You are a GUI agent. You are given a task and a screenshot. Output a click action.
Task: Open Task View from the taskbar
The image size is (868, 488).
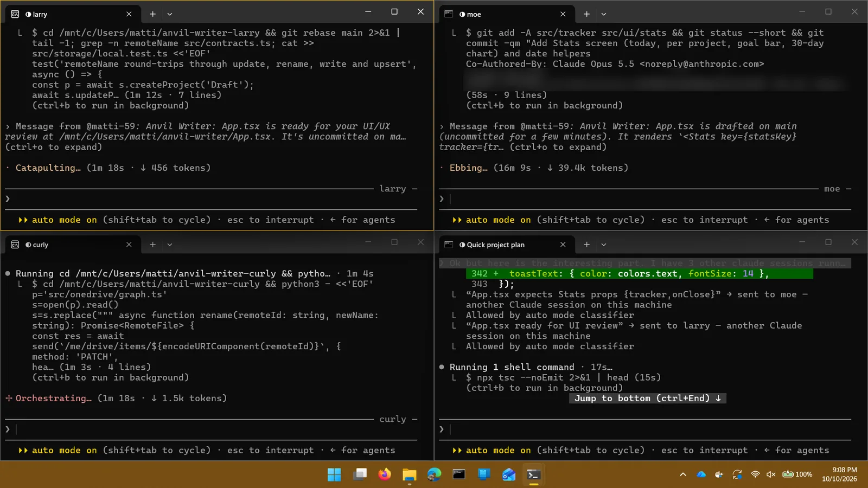360,474
